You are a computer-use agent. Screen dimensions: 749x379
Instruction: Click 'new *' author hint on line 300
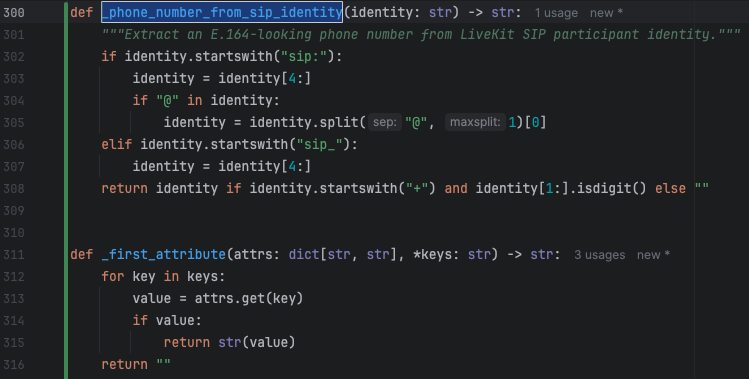pyautogui.click(x=606, y=13)
